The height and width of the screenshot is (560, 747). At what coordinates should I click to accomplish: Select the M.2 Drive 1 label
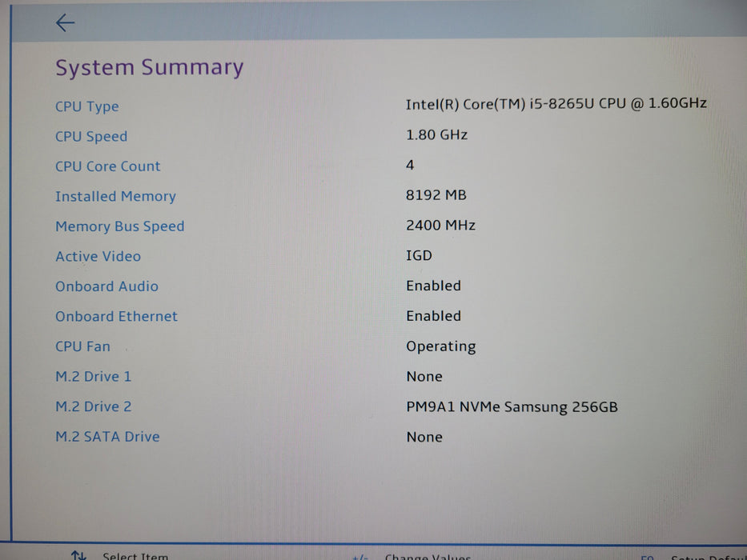(x=93, y=376)
